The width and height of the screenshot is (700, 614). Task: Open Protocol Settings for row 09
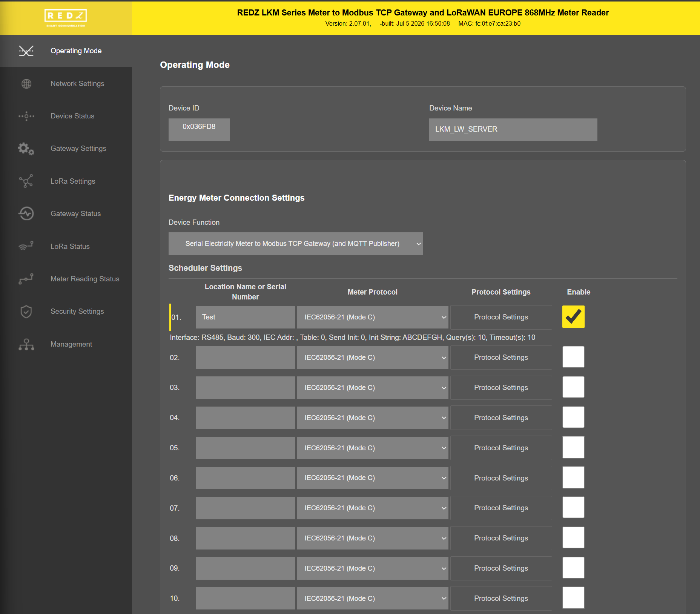point(501,568)
